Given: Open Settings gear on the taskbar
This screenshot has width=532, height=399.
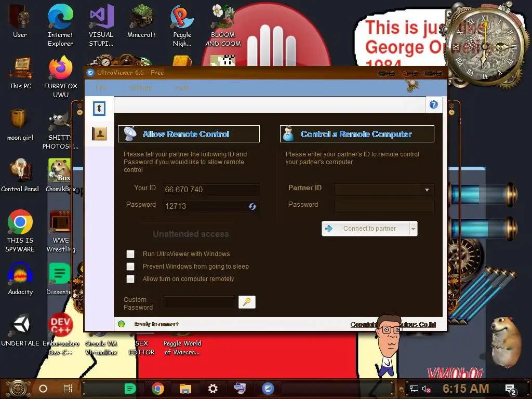Looking at the screenshot, I should (212, 389).
